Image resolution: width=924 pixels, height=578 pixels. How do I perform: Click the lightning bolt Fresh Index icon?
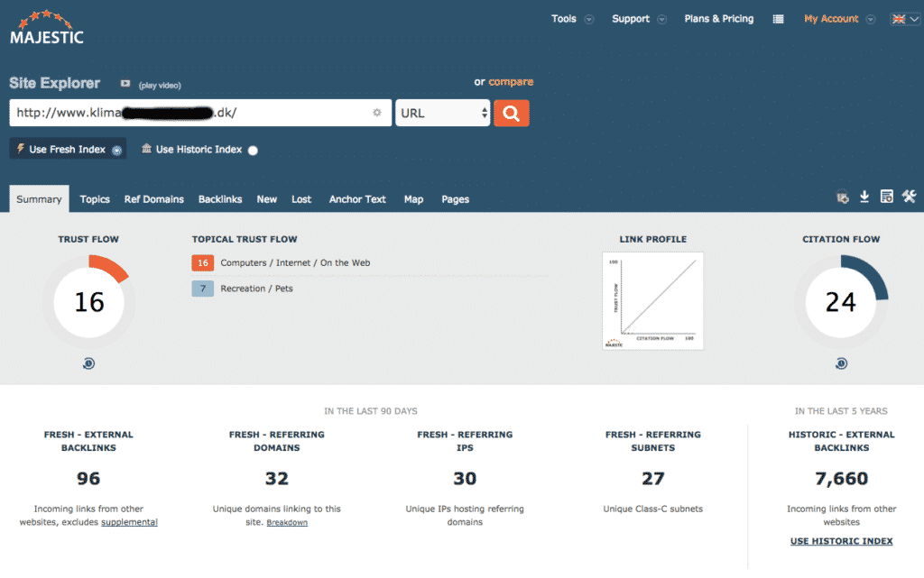tap(21, 149)
